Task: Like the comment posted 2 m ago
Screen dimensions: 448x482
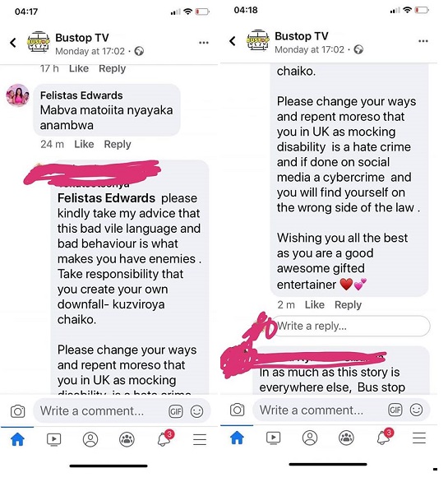Action: click(x=315, y=304)
